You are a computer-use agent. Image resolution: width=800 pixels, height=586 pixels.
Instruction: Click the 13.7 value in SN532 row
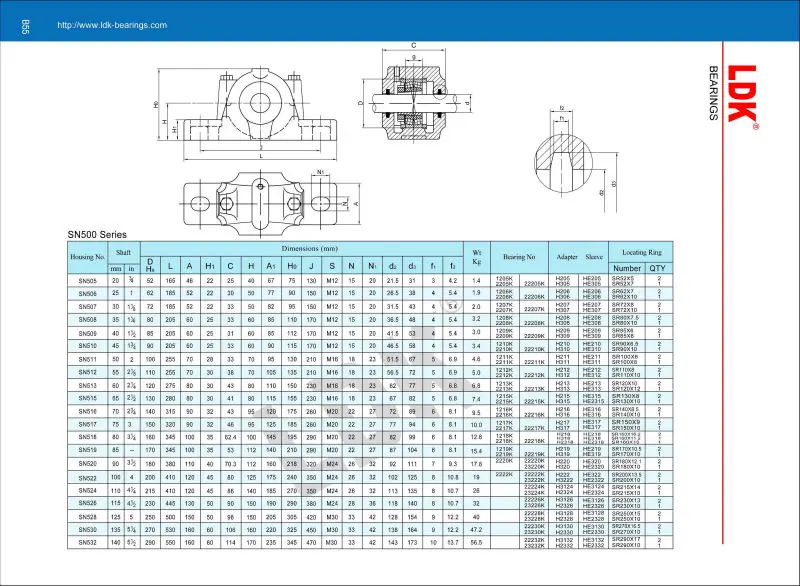pos(453,543)
